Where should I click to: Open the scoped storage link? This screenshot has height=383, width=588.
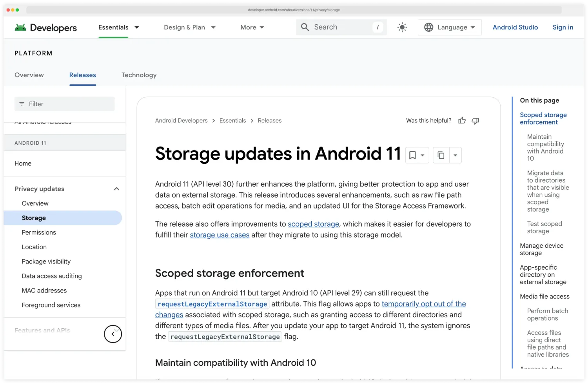pos(314,224)
